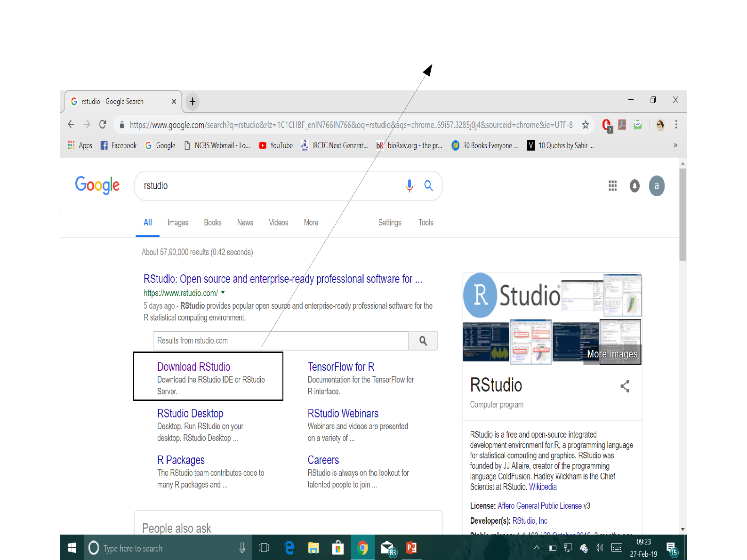Select the All results tab
The image size is (747, 560).
[148, 223]
